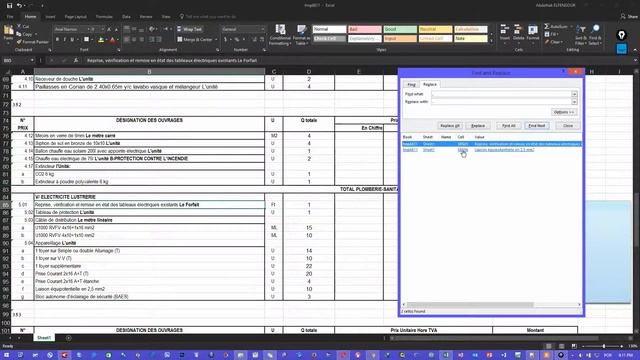Open the Find what history dropdown arrow
The height and width of the screenshot is (360, 640).
point(574,94)
